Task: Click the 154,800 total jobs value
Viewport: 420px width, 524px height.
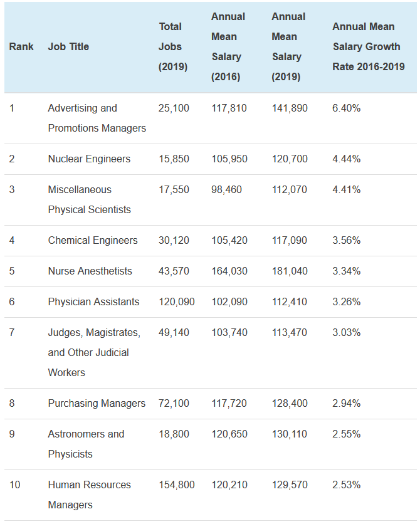Action: click(176, 485)
